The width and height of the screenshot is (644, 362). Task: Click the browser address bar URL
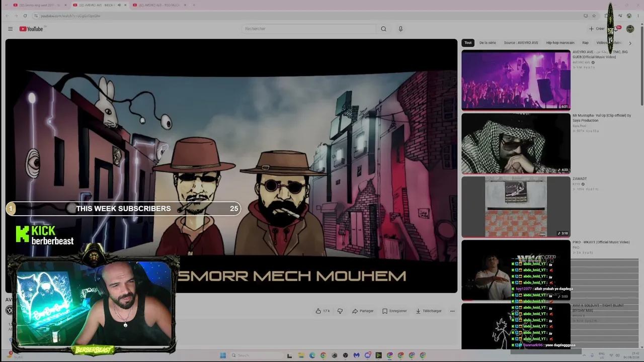pyautogui.click(x=70, y=16)
